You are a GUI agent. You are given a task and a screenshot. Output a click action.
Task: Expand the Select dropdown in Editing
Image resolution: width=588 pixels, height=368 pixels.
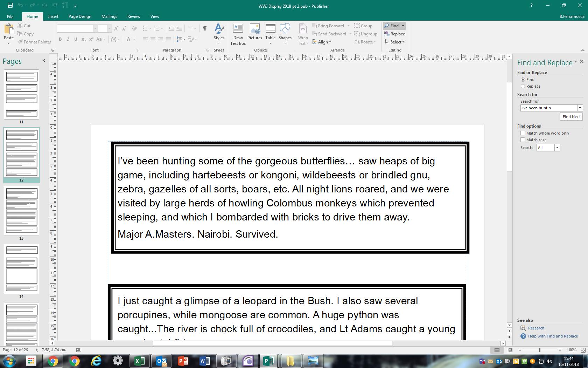394,42
